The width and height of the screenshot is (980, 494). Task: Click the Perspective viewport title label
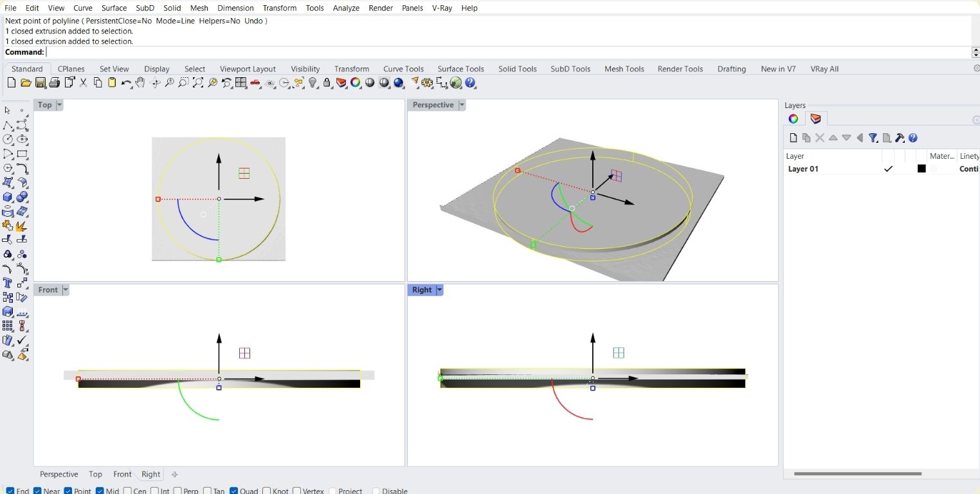433,105
